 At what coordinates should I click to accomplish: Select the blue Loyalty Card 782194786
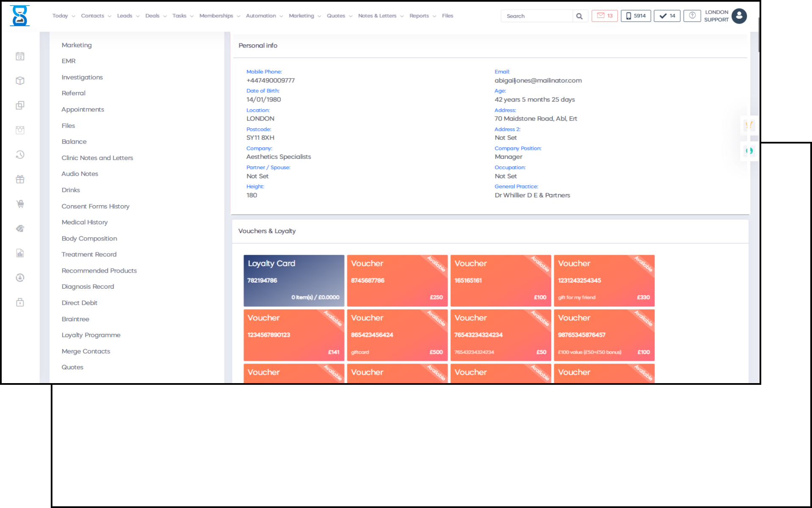click(294, 280)
